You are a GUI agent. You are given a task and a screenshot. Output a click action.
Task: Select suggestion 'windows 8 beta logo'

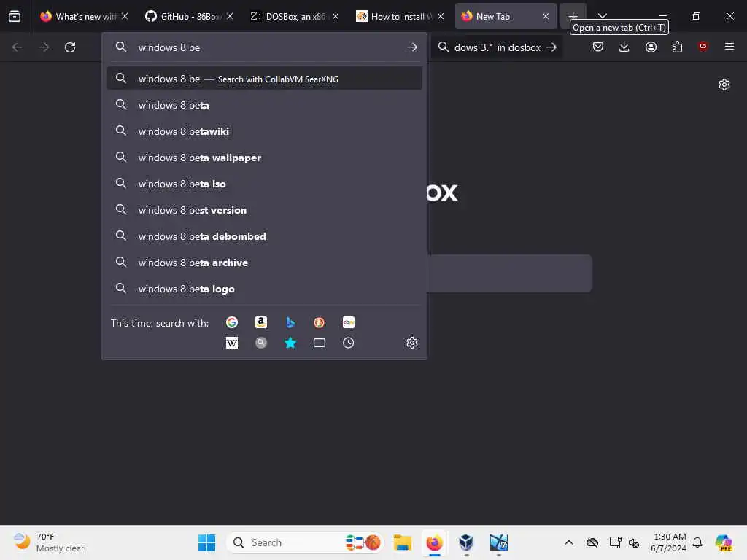coord(264,289)
